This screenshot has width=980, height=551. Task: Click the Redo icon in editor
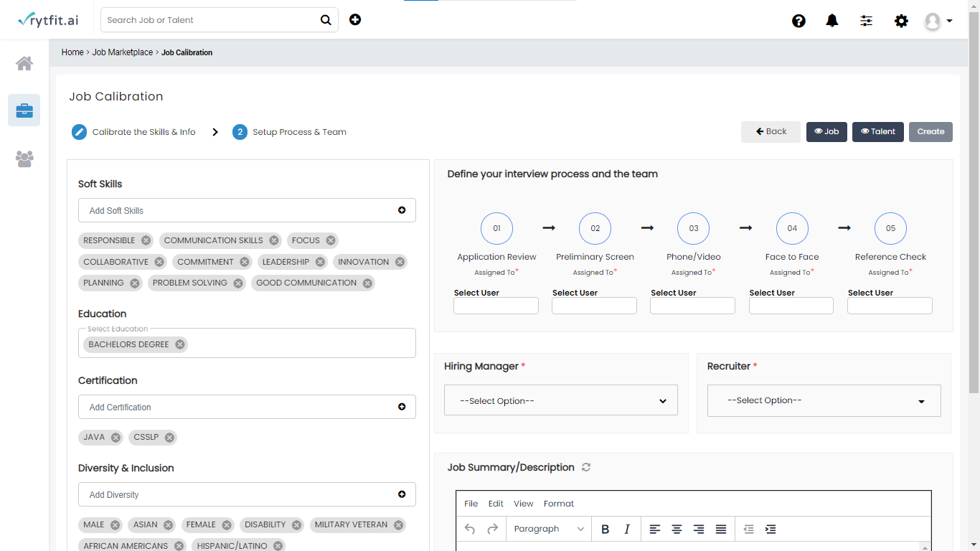point(492,529)
